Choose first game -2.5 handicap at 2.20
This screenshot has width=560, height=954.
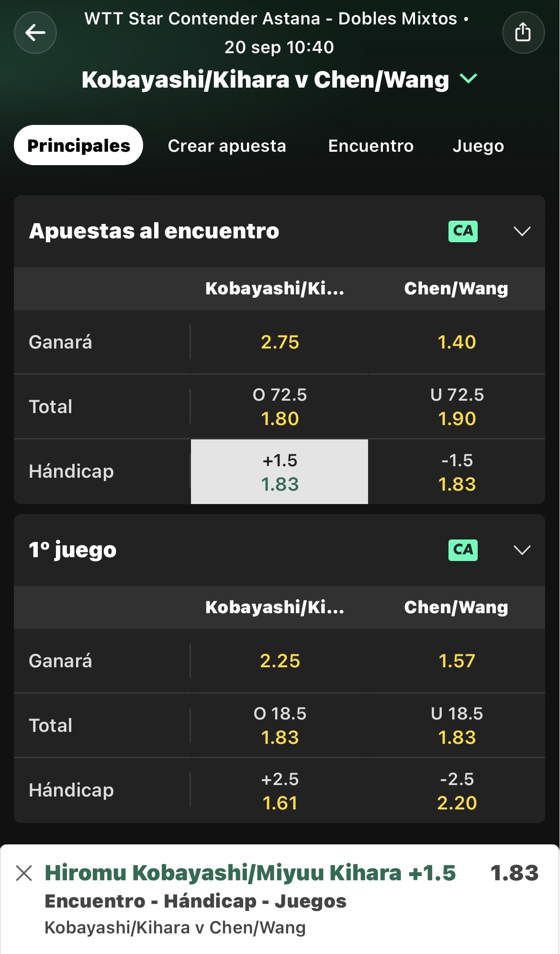click(457, 790)
